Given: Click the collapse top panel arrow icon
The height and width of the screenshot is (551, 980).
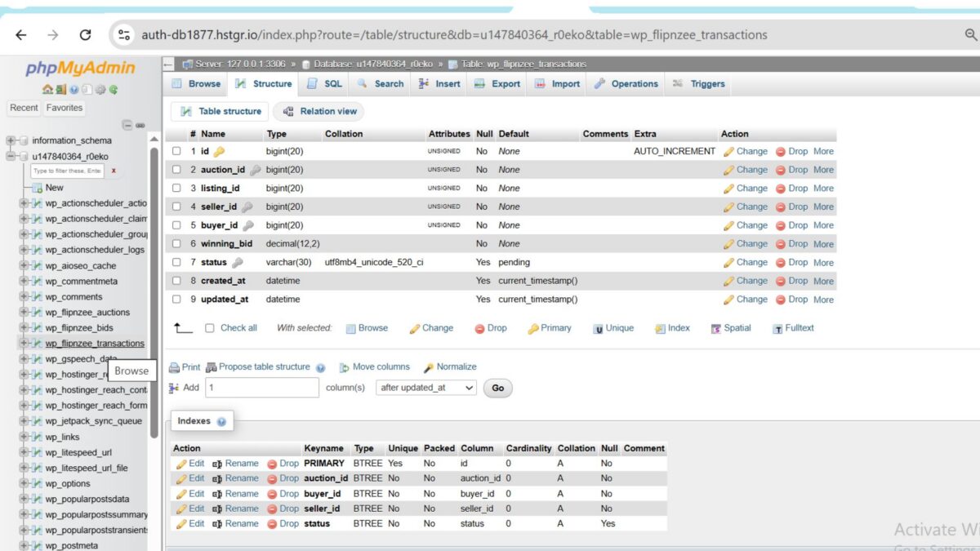Looking at the screenshot, I should (x=169, y=64).
